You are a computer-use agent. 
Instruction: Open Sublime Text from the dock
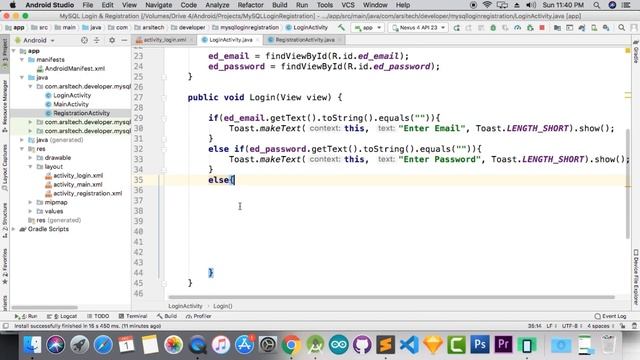pyautogui.click(x=385, y=345)
